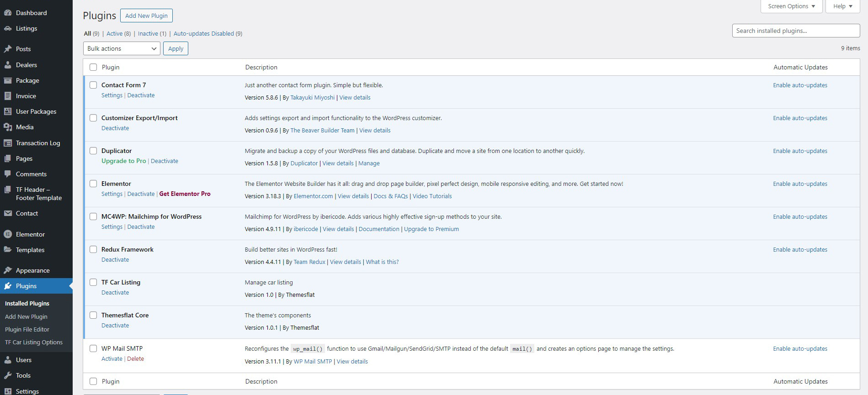
Task: Check the MC4WP Mailchimp plugin checkbox
Action: [93, 216]
